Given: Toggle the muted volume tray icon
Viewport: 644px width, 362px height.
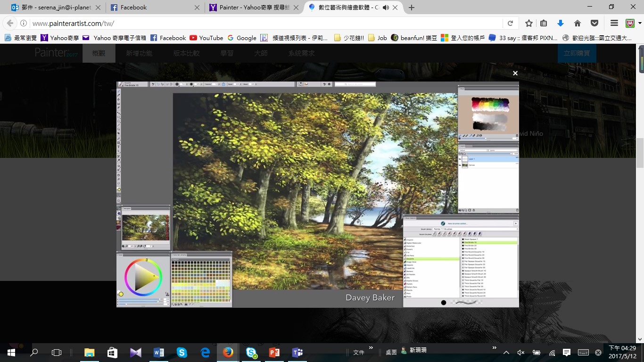Looking at the screenshot, I should point(521,352).
